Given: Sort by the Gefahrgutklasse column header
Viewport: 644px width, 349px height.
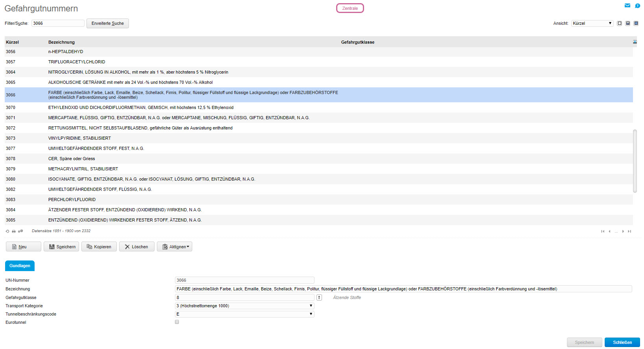Looking at the screenshot, I should [358, 42].
